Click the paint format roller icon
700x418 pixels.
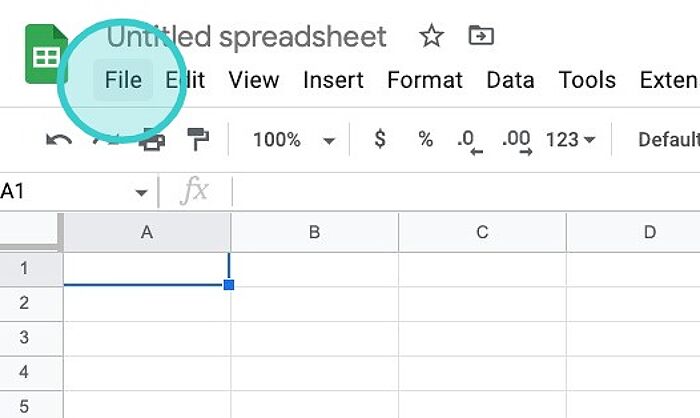click(x=198, y=139)
